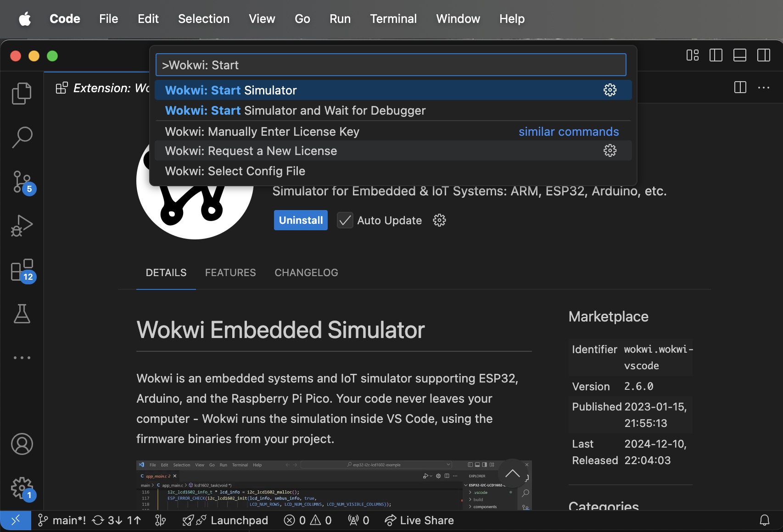This screenshot has height=532, width=783.
Task: Open the remote window indicator
Action: tap(16, 521)
